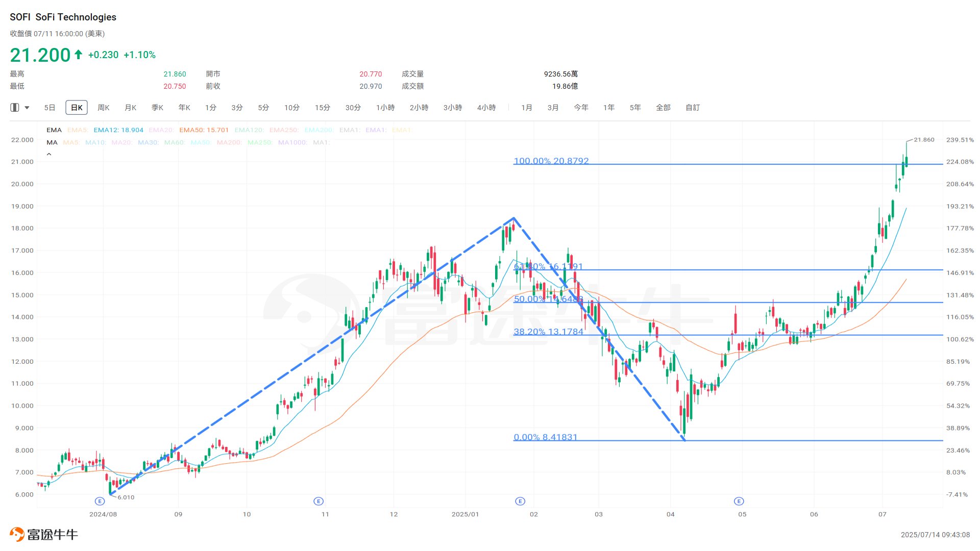This screenshot has height=551, width=980.
Task: Toggle the EMA50 indicator showing 15.701
Action: (x=204, y=130)
